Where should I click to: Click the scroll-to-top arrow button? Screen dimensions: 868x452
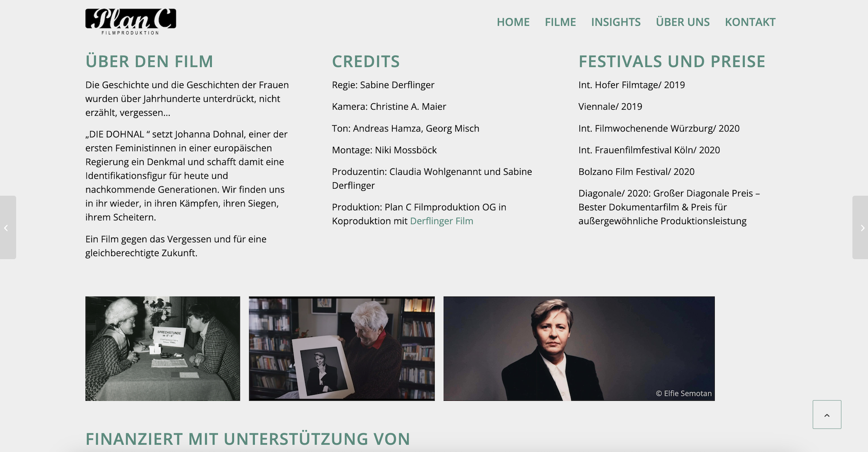click(827, 415)
